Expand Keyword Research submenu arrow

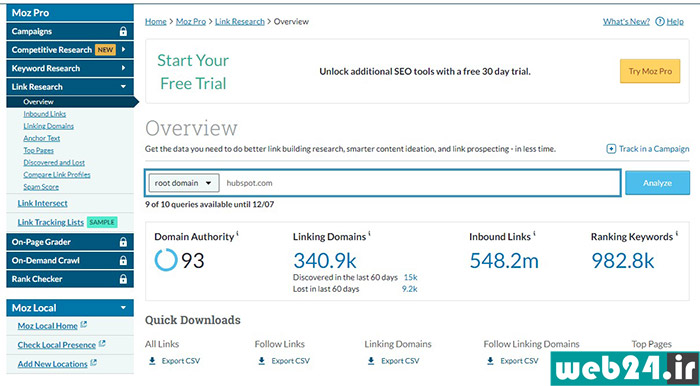124,68
